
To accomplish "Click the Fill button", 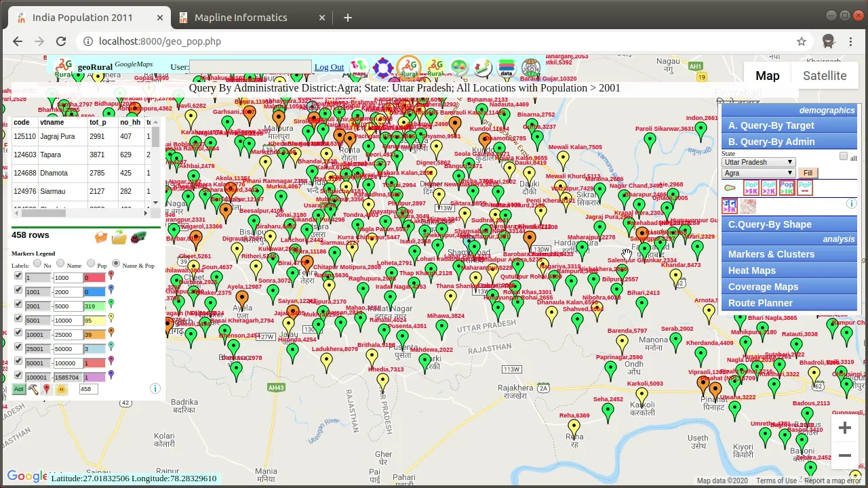I will tap(808, 173).
